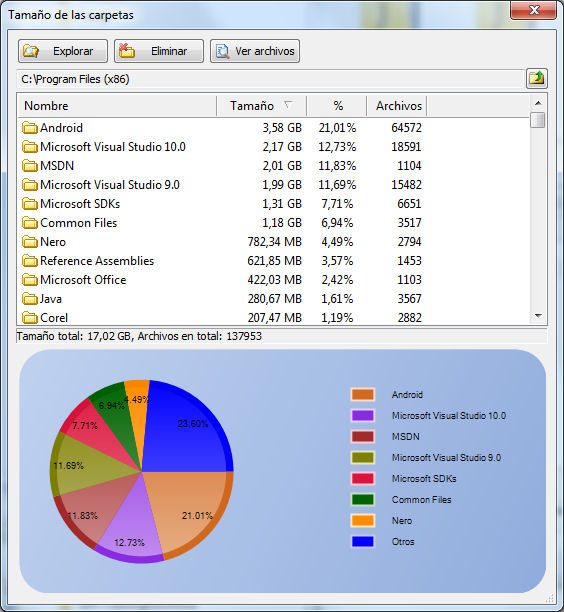Screen dimensions: 564x612
Task: Click the Nero row name text
Action: pos(53,242)
